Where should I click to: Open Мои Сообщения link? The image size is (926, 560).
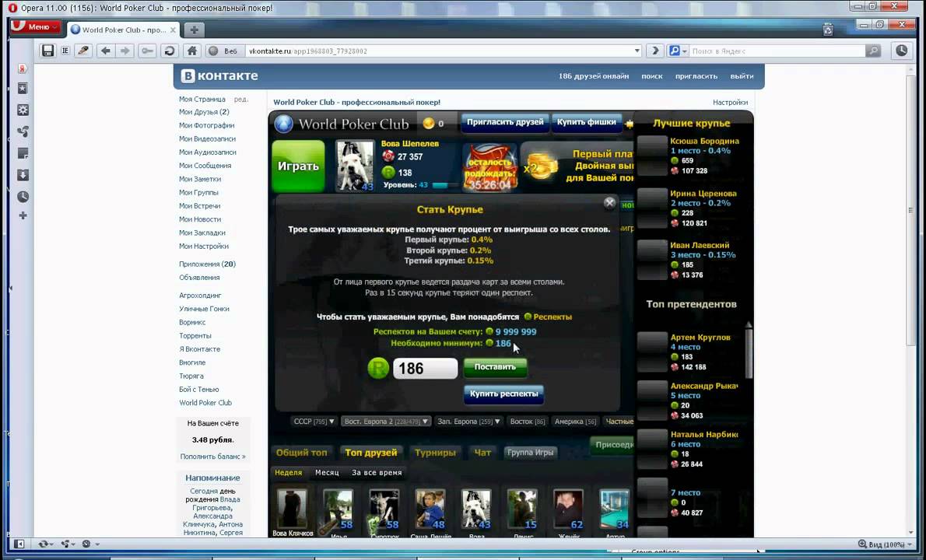tap(205, 166)
